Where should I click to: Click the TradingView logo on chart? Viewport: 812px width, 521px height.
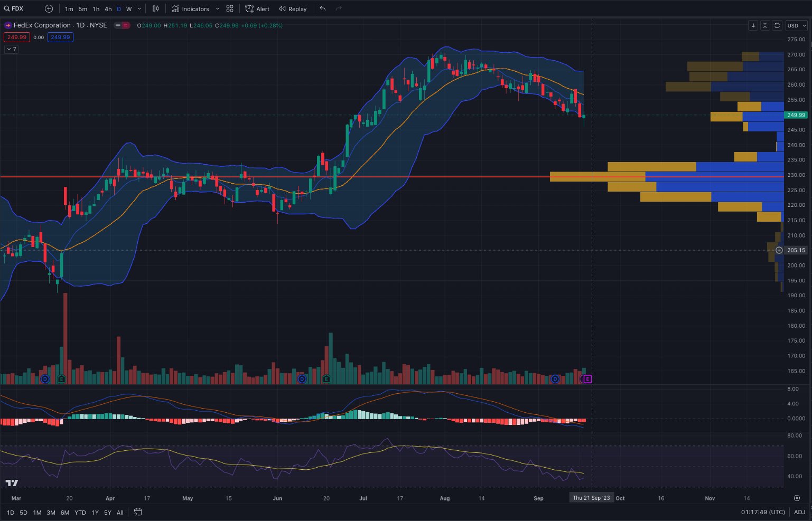coord(12,483)
